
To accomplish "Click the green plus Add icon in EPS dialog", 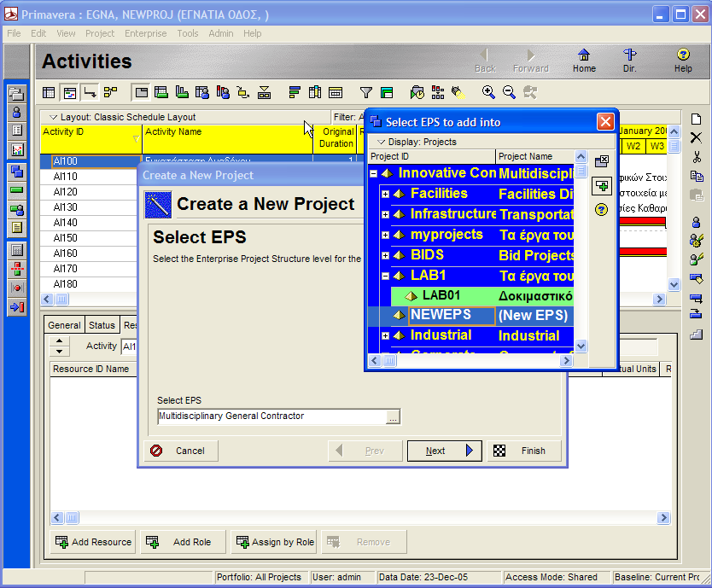I will [x=602, y=186].
